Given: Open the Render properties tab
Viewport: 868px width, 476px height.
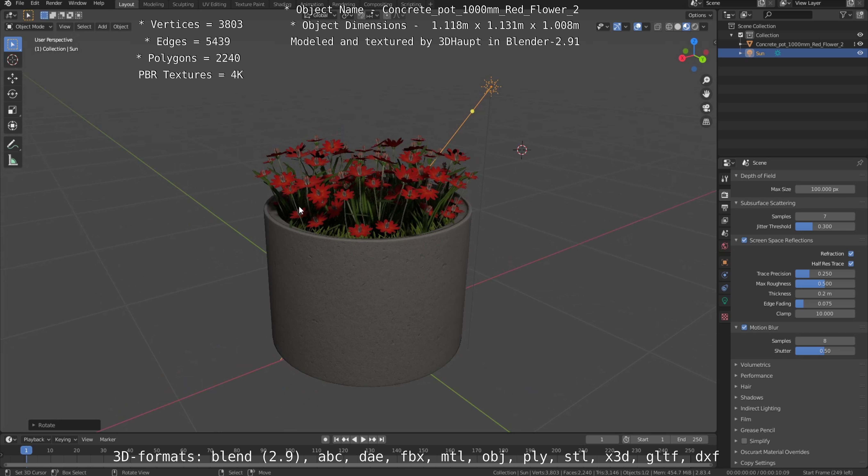Looking at the screenshot, I should [724, 195].
